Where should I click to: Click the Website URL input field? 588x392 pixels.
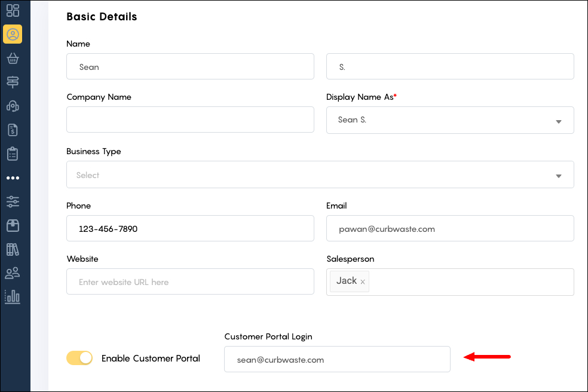[190, 281]
